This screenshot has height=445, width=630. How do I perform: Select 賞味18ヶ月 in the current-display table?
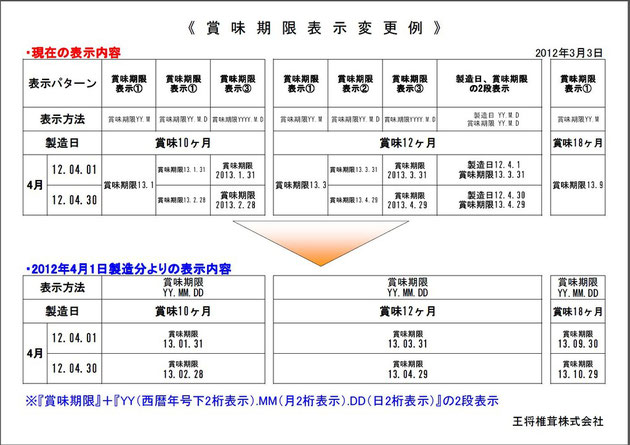coord(578,143)
